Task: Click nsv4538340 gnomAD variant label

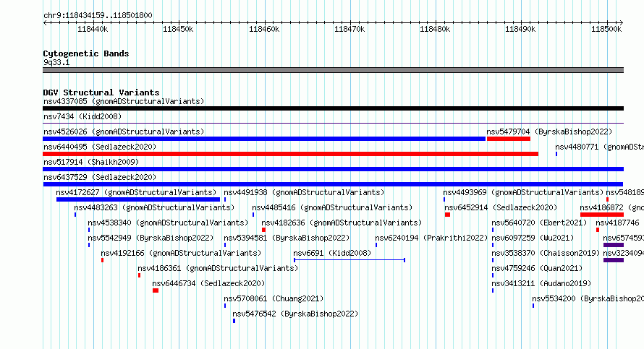Action: pos(168,223)
